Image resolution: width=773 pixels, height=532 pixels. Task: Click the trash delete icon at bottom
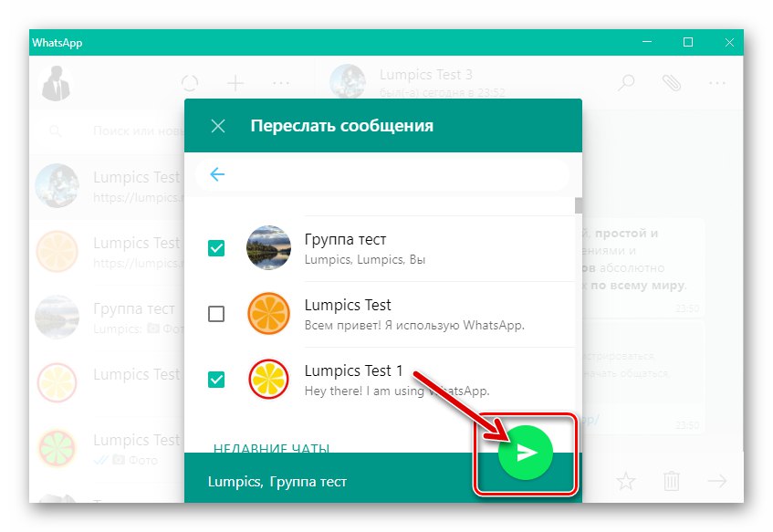672,481
